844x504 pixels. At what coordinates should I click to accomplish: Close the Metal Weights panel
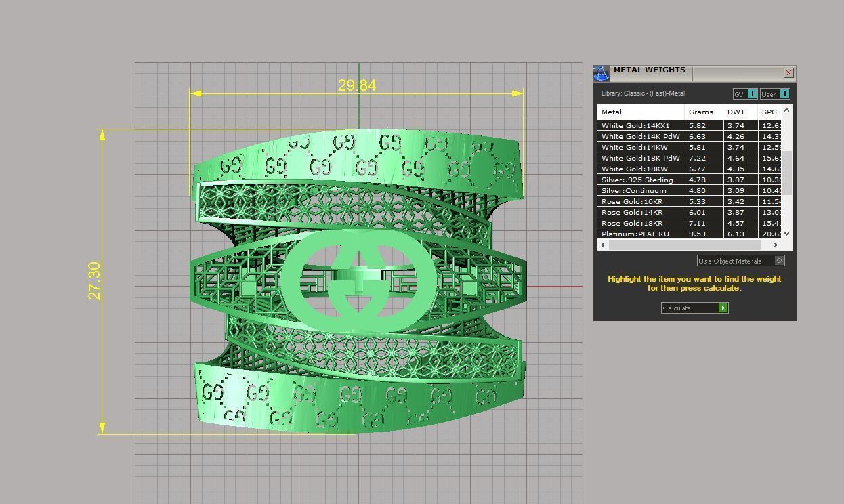click(x=789, y=72)
